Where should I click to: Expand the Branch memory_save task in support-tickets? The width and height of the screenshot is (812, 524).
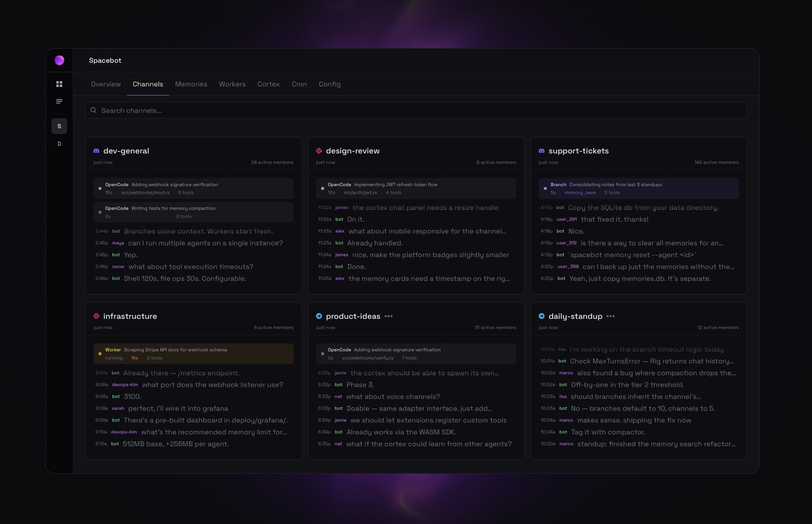638,188
